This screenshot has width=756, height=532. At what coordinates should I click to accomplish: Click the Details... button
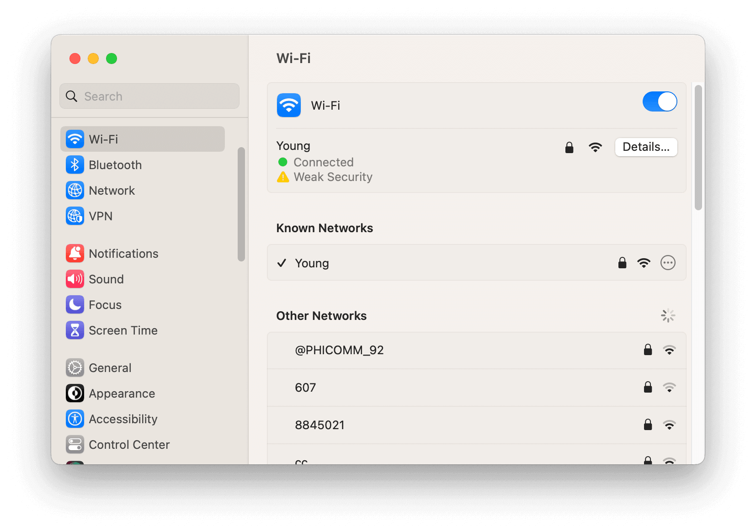(646, 147)
